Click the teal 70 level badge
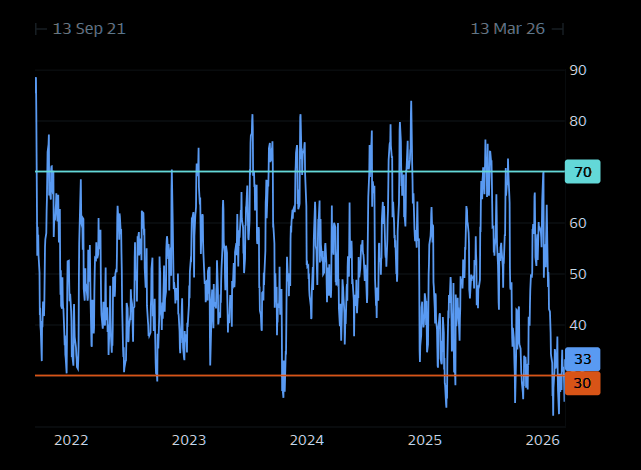This screenshot has height=470, width=641. (x=582, y=172)
